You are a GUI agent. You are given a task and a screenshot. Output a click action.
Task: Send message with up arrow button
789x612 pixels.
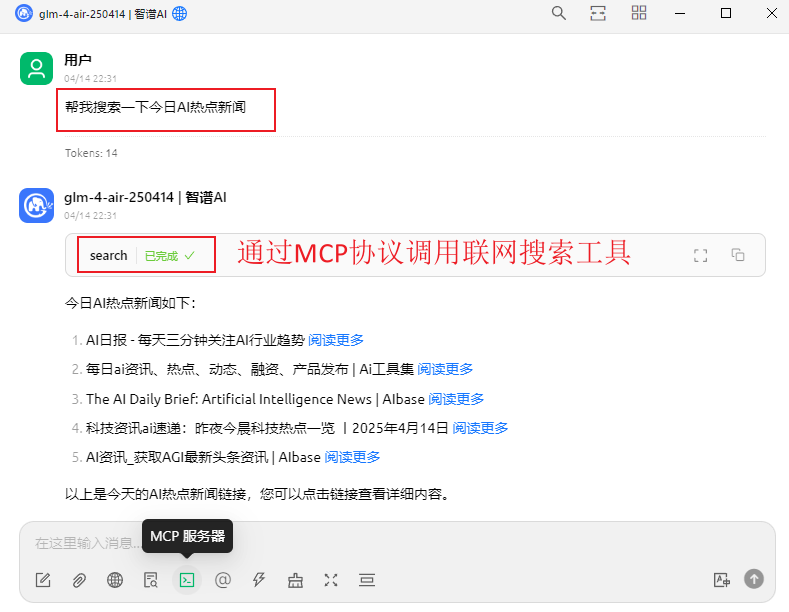[754, 579]
